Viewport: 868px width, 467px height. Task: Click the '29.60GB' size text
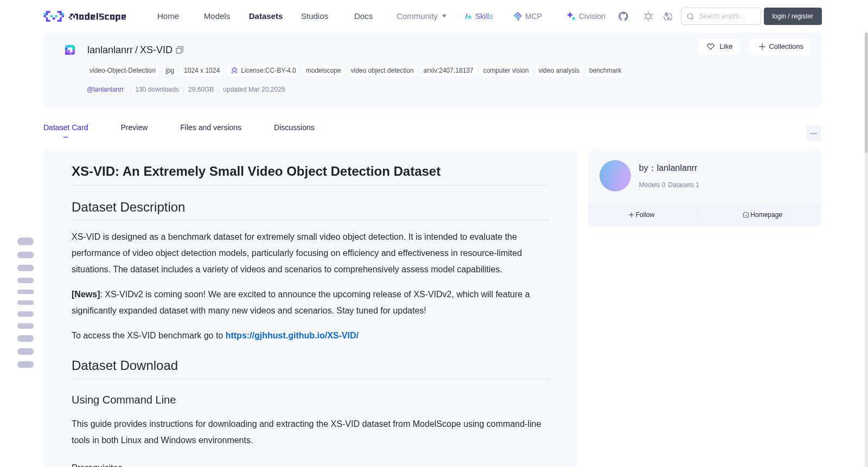click(201, 89)
